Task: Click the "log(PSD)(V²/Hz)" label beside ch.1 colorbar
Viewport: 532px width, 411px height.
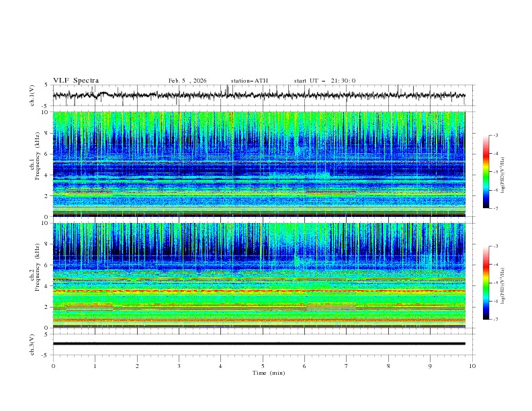Action: (x=502, y=175)
